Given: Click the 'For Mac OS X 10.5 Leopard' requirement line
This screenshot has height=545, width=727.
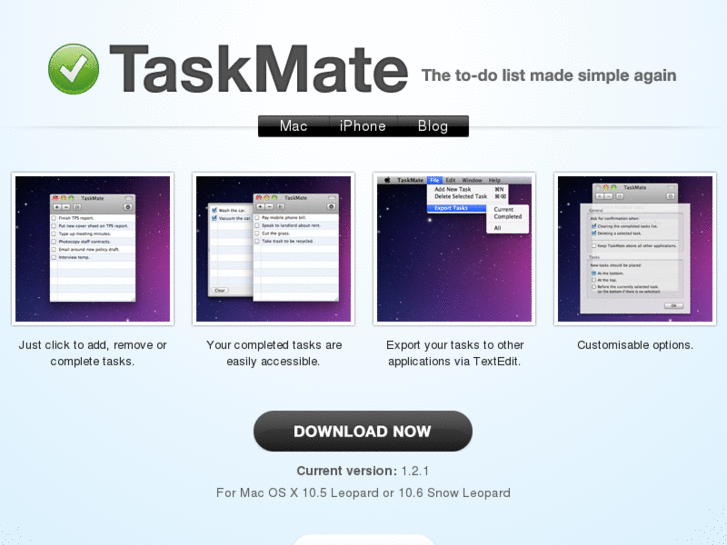Looking at the screenshot, I should pyautogui.click(x=363, y=493).
